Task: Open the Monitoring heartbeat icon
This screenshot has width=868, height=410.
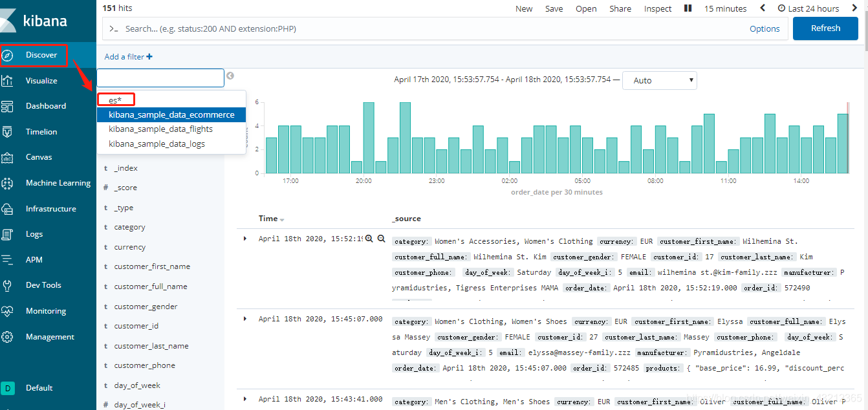Action: (8, 311)
